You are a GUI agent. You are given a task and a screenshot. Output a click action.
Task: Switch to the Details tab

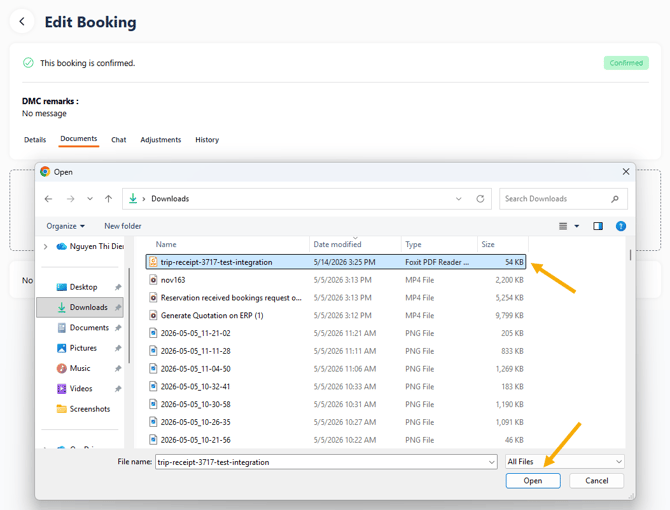pos(35,140)
